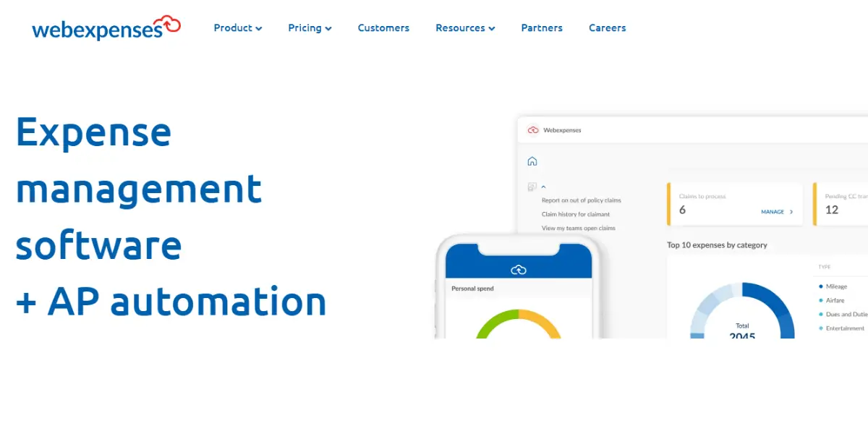Go to the Customers page
Viewport: 868px width, 434px height.
(383, 28)
